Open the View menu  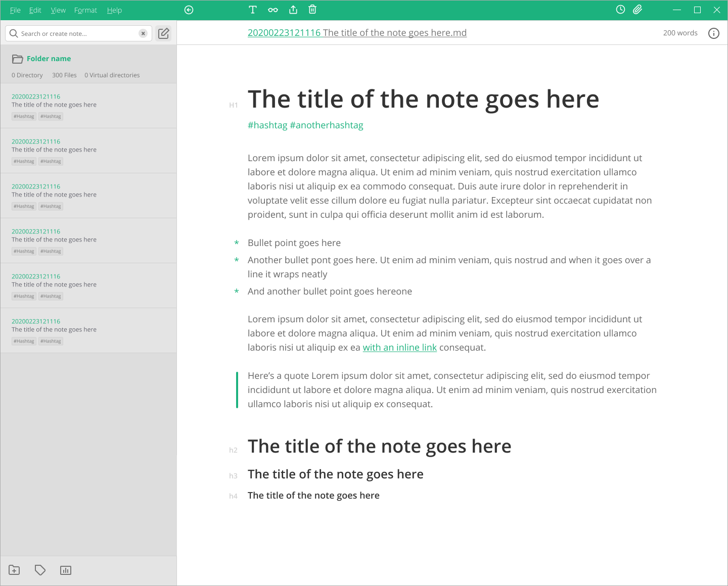click(58, 10)
